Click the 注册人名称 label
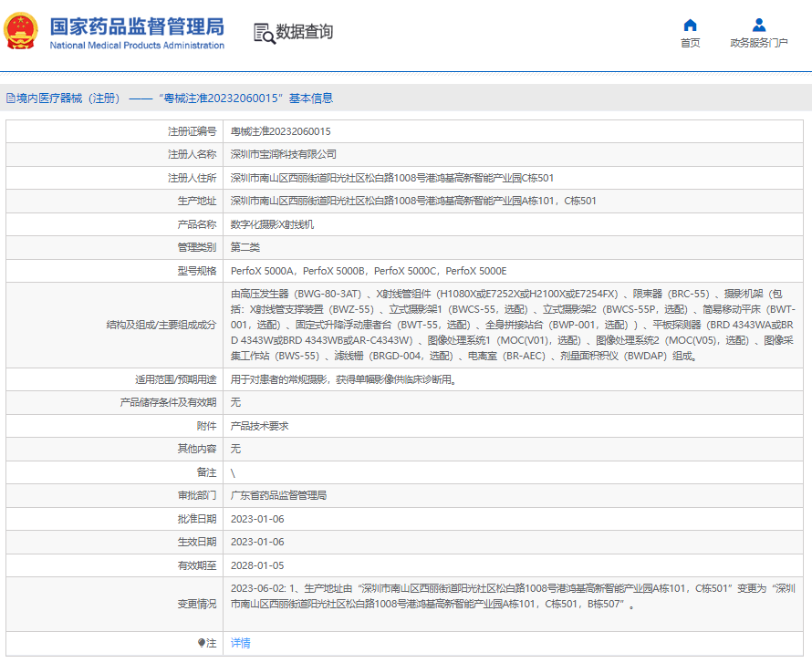 click(x=192, y=154)
